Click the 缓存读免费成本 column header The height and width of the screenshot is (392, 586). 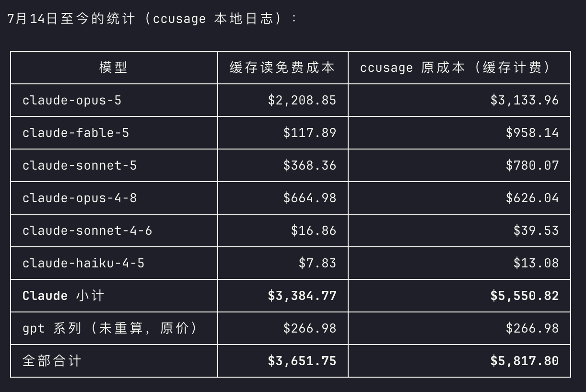pos(282,68)
